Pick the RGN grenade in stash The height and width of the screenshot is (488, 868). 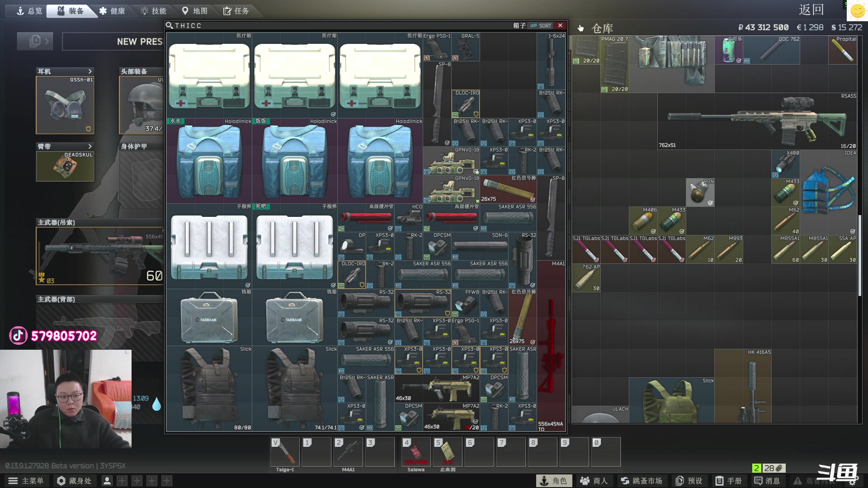click(700, 192)
